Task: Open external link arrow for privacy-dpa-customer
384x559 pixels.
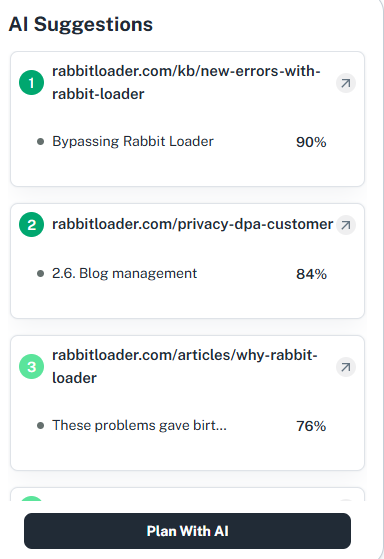Action: point(345,225)
